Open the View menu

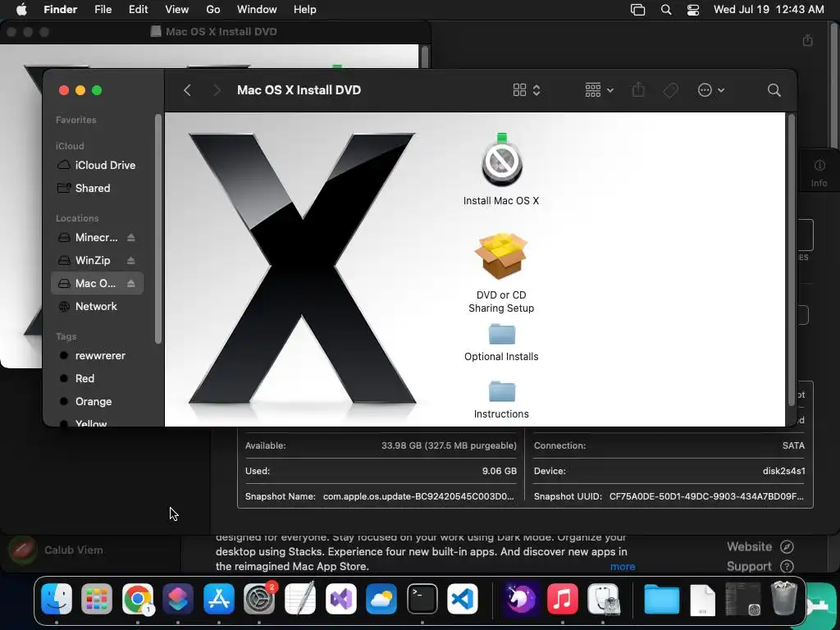(x=177, y=10)
